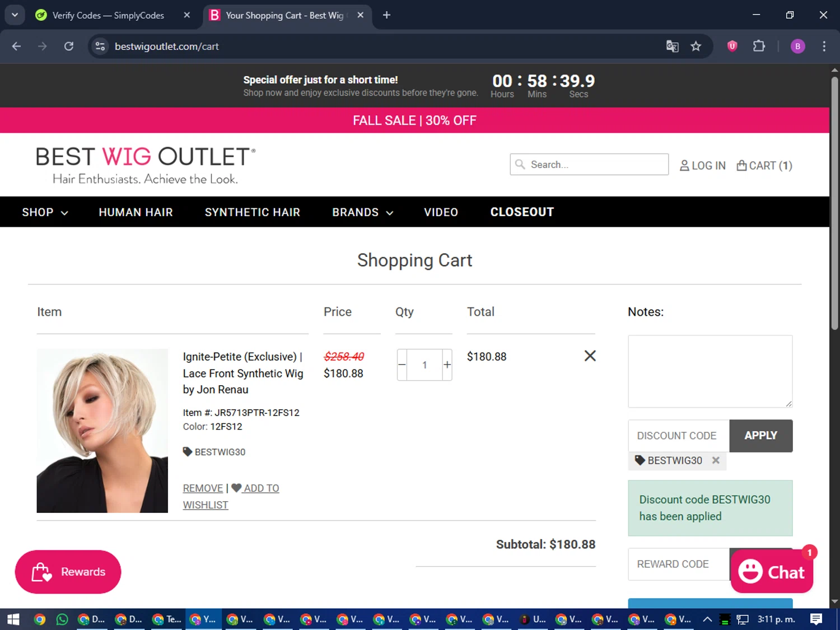Open the Rewards floating button

tap(68, 572)
